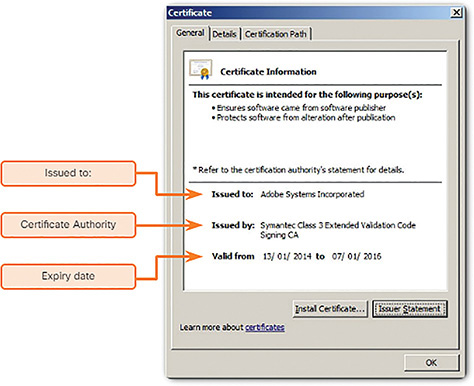Open the Details tab
Screen dimensions: 474x386
(224, 34)
